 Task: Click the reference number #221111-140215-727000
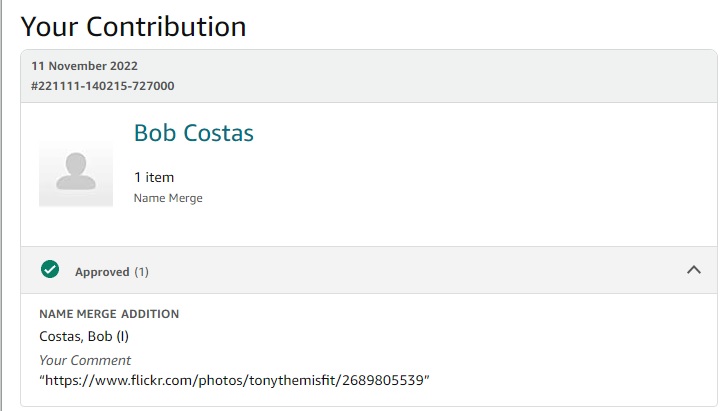click(x=102, y=86)
